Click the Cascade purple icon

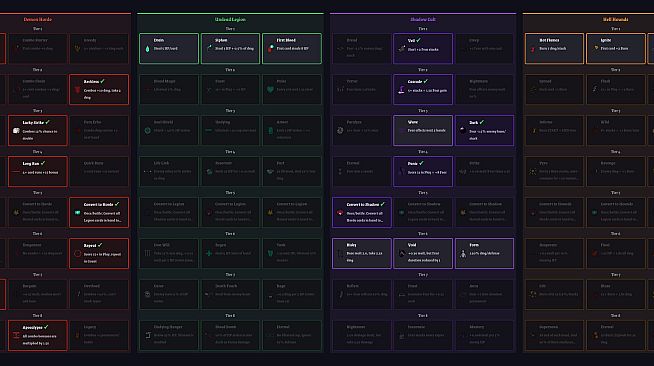click(401, 90)
